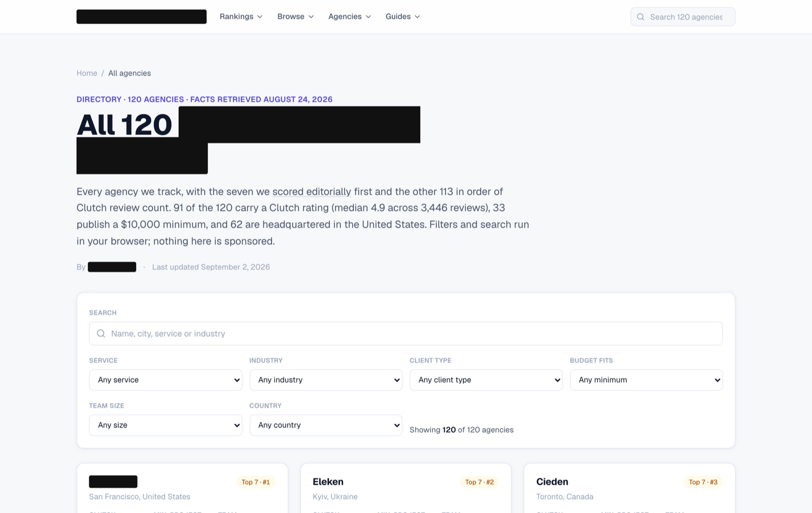
Task: Open the Any service dropdown
Action: click(x=165, y=380)
